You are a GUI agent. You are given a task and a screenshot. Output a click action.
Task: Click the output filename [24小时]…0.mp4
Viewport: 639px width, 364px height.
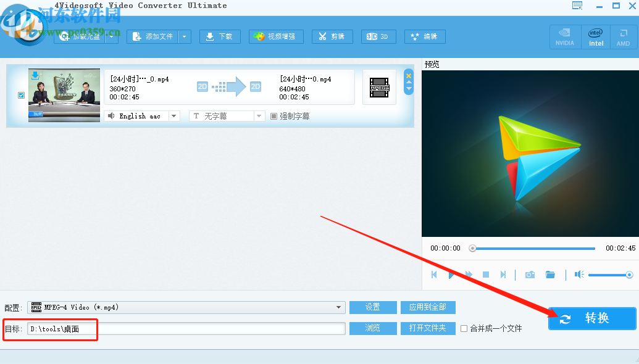[305, 79]
